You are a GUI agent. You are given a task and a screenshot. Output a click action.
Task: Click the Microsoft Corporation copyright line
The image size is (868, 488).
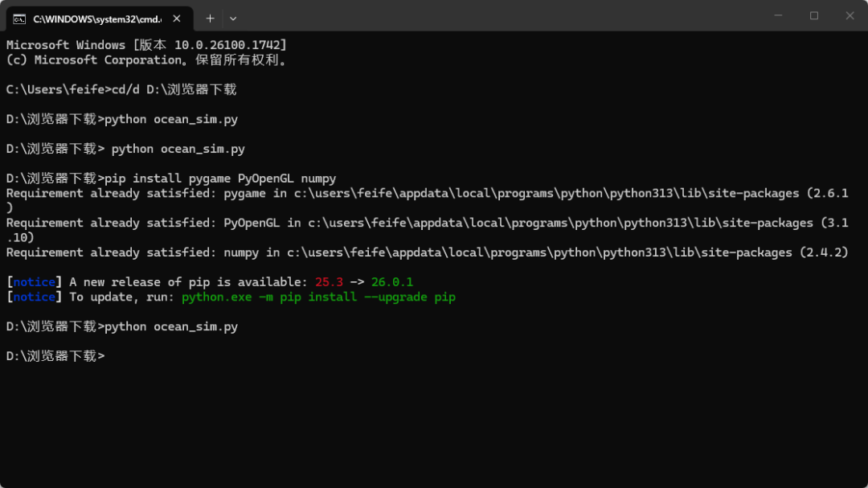[146, 59]
